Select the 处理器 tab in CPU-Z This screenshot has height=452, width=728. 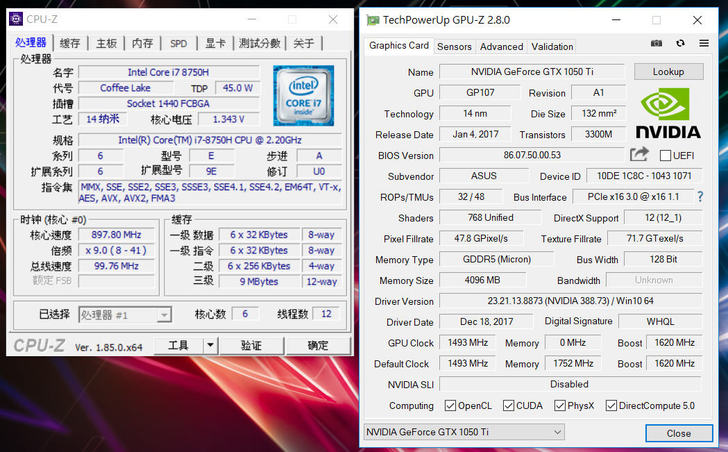(31, 42)
